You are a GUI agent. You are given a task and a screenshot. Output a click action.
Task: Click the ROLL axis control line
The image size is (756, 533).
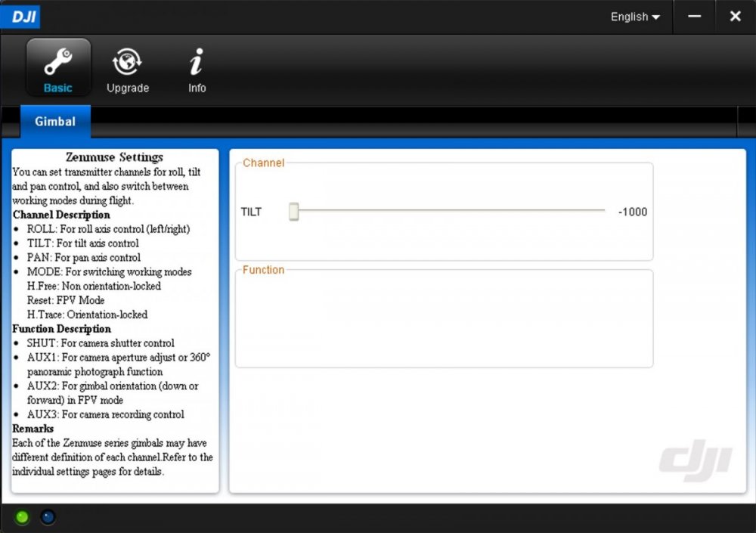point(108,229)
